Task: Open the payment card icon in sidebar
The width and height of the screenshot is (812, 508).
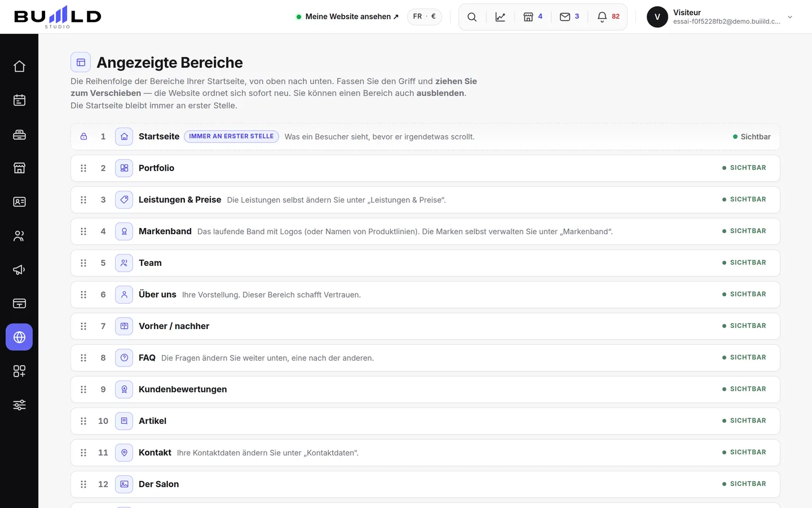Action: 19,303
